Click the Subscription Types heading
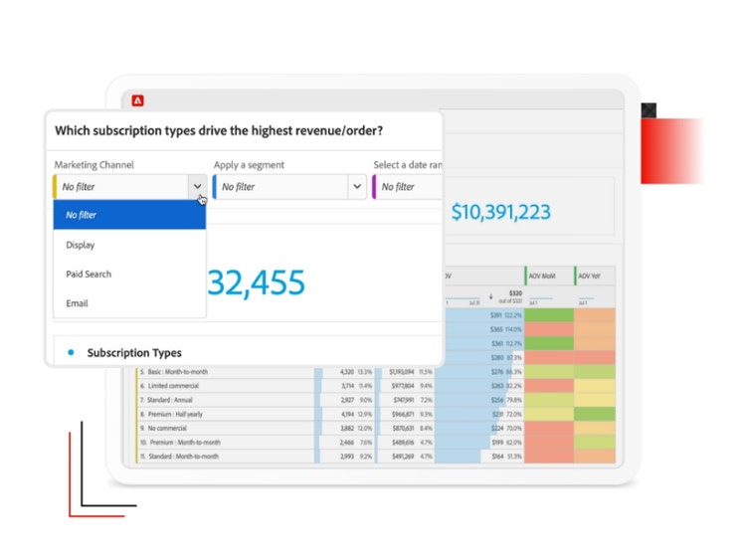 pyautogui.click(x=134, y=352)
